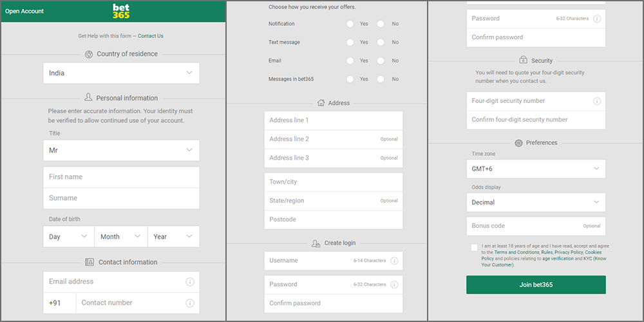Focus the State/region field
The image size is (644, 322).
click(x=334, y=201)
